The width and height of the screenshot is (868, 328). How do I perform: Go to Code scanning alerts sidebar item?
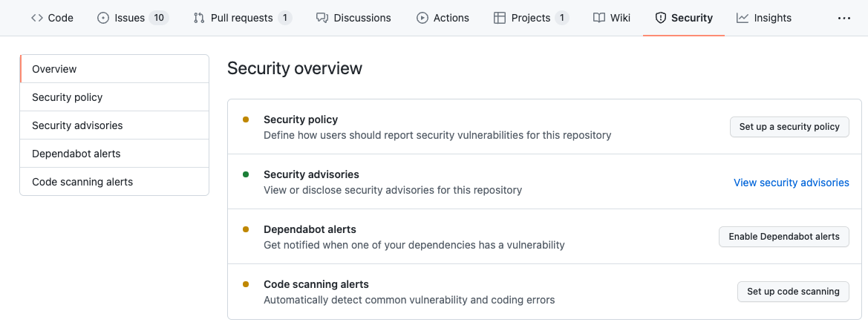coord(82,182)
